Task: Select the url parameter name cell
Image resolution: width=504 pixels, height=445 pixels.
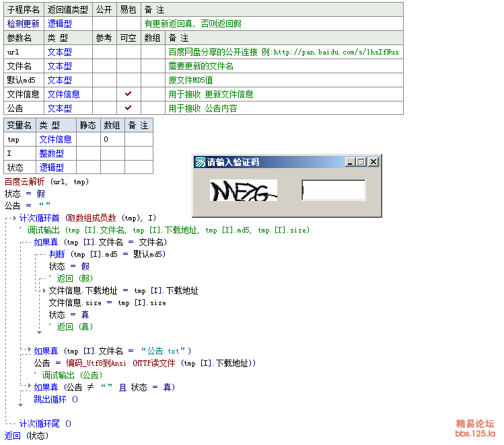Action: [x=24, y=52]
